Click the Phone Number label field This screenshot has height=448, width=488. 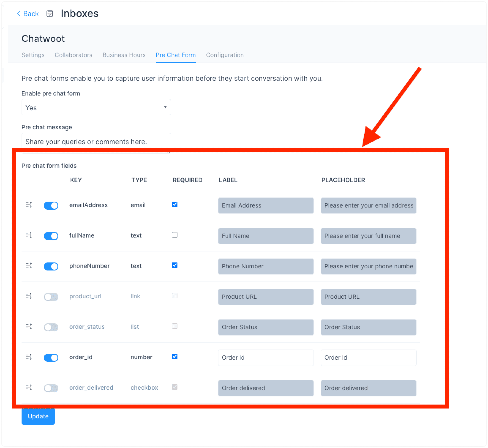pyautogui.click(x=266, y=266)
